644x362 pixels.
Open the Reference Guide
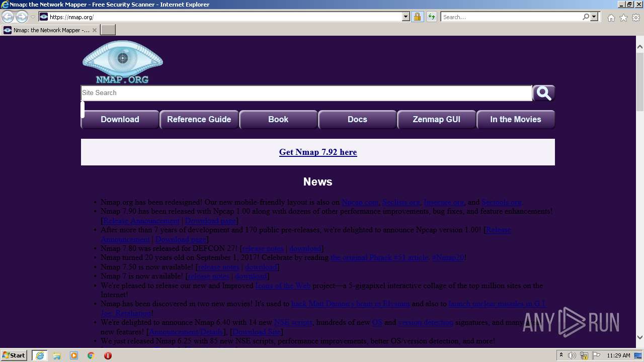click(199, 120)
